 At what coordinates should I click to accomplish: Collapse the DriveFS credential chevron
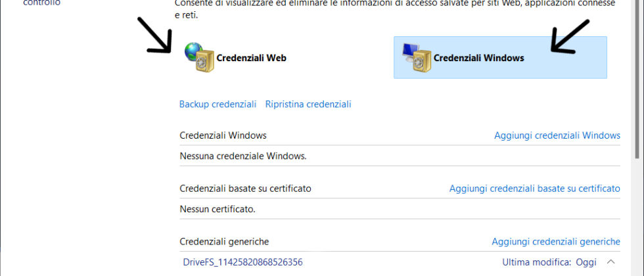tap(610, 262)
